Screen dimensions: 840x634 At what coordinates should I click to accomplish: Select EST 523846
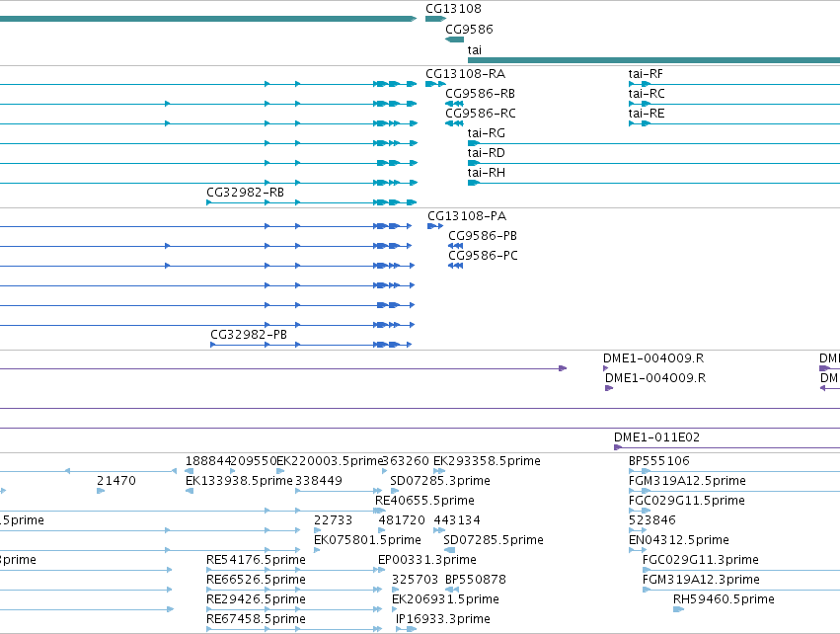(652, 520)
